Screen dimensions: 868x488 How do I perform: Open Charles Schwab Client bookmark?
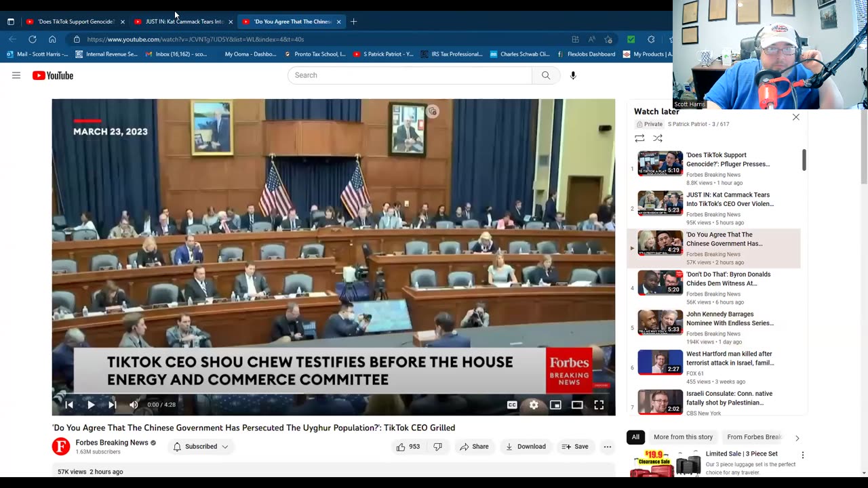[x=520, y=54]
